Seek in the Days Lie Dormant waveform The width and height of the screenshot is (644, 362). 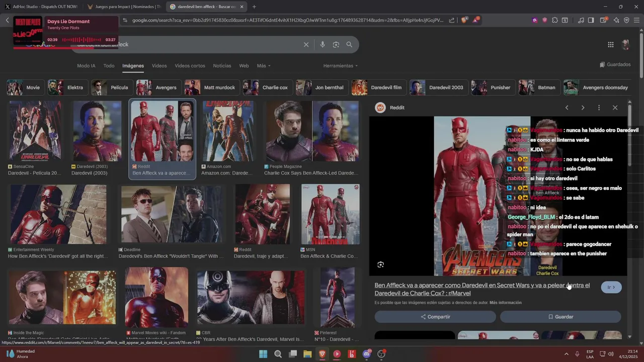coord(81,40)
